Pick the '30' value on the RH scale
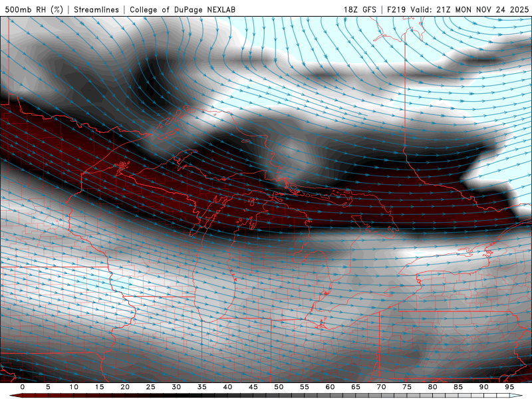This screenshot has width=532, height=399. pos(176,387)
